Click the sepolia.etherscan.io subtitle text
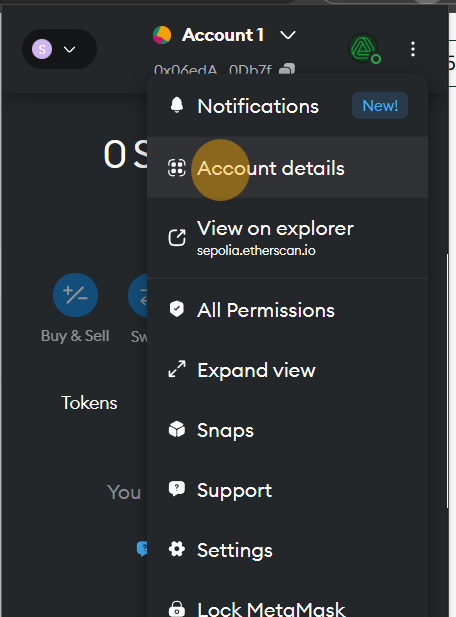The height and width of the screenshot is (617, 456). click(256, 251)
